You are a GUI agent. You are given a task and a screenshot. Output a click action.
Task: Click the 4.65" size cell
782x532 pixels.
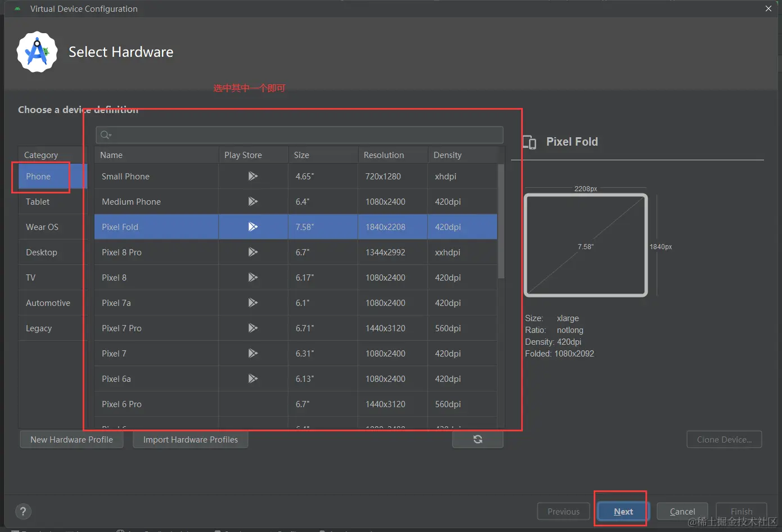tap(323, 176)
